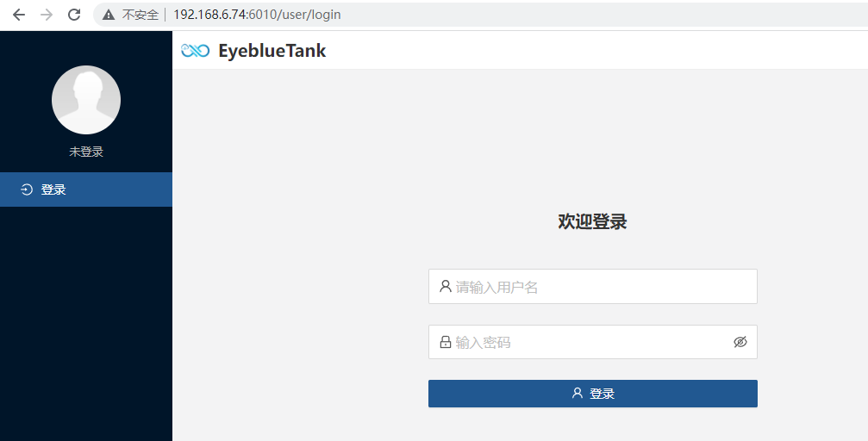Click the browser forward arrow
The image size is (868, 441).
pyautogui.click(x=47, y=15)
